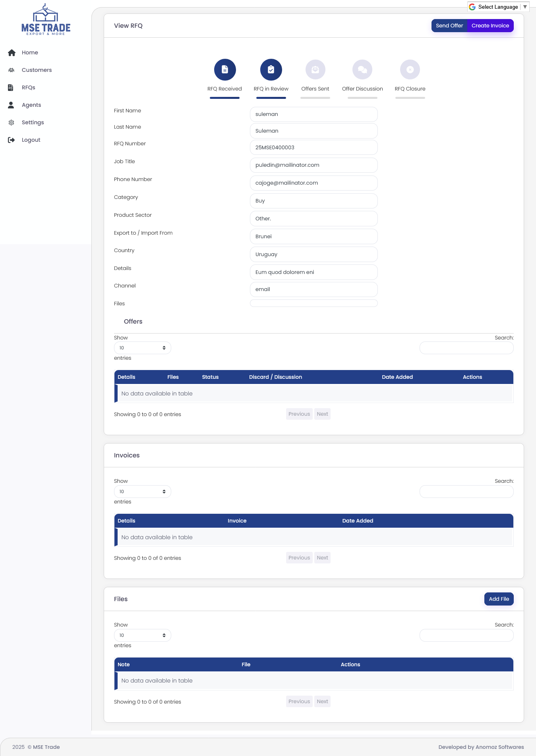The height and width of the screenshot is (756, 536).
Task: Focus the Offers table search field
Action: 466,348
